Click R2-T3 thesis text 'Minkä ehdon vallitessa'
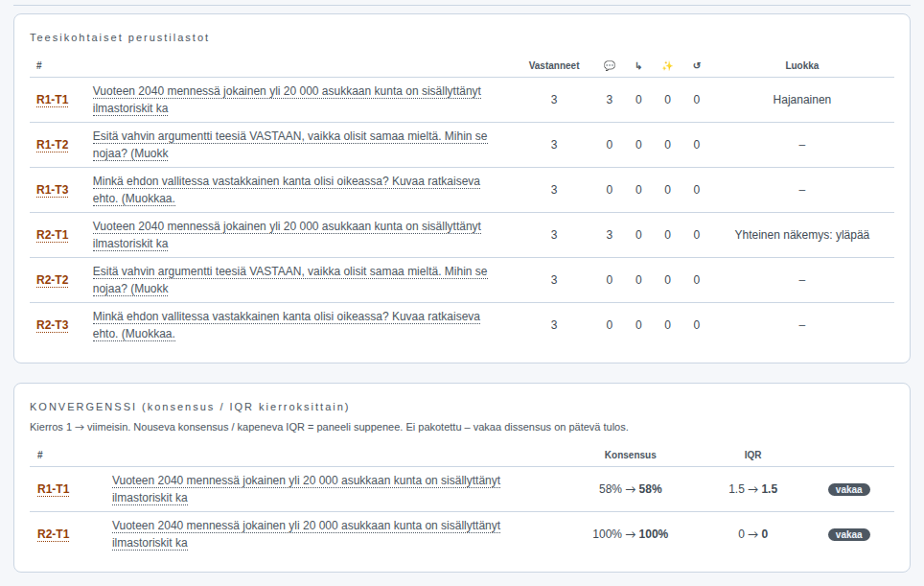The image size is (924, 586). pos(287,325)
